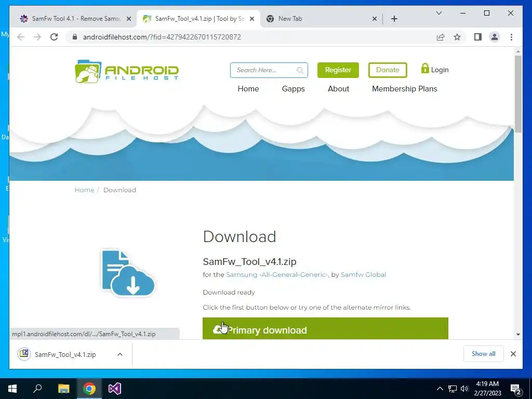The width and height of the screenshot is (532, 399).
Task: Open the Windows Start menu
Action: click(x=12, y=389)
